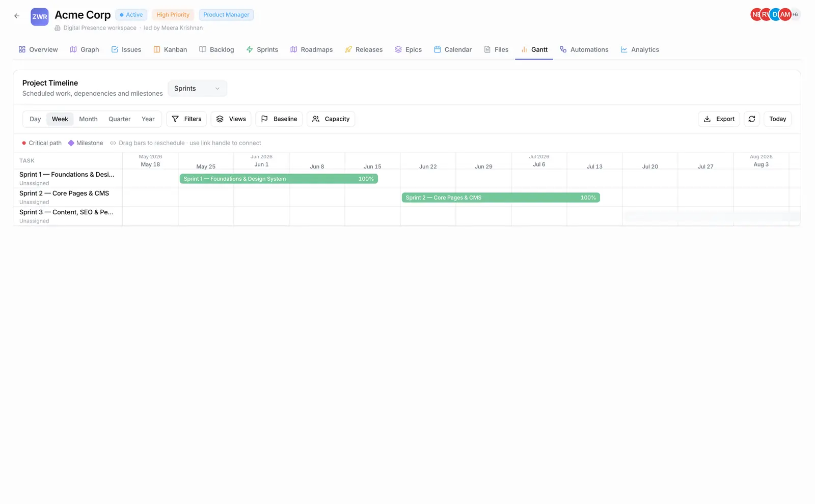Switch to the Calendar tab
The image size is (815, 504).
tap(453, 49)
